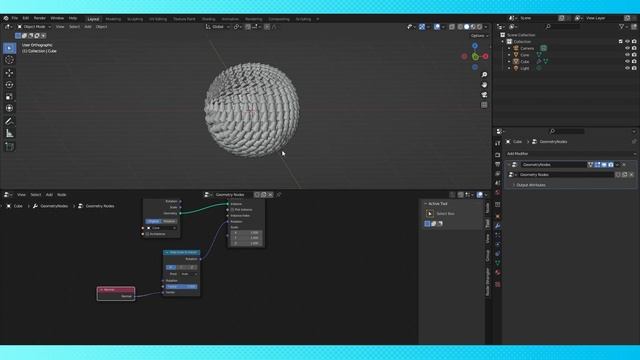The width and height of the screenshot is (640, 360).
Task: Toggle camera view icon in viewport
Action: 484,95
